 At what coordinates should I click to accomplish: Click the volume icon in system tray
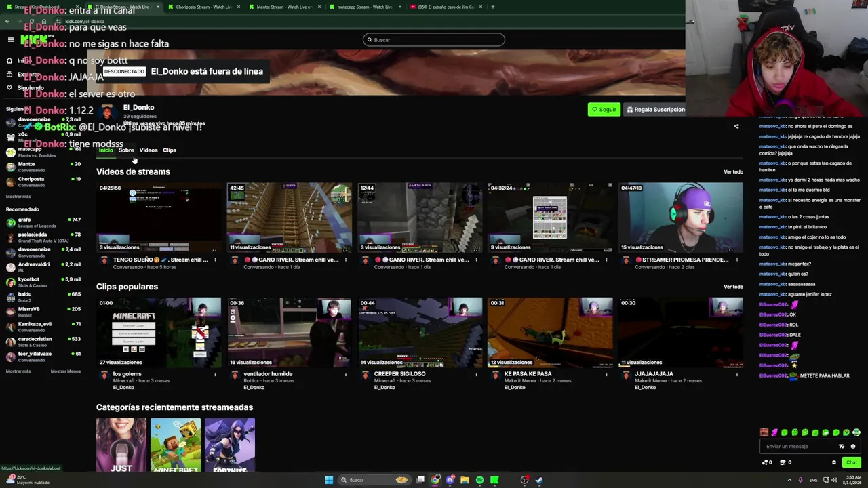(x=833, y=480)
